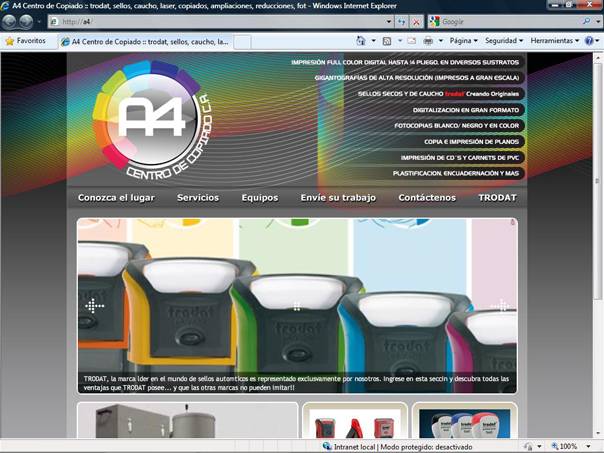The image size is (604, 453).
Task: Open the Contáctenos page link
Action: tap(427, 198)
